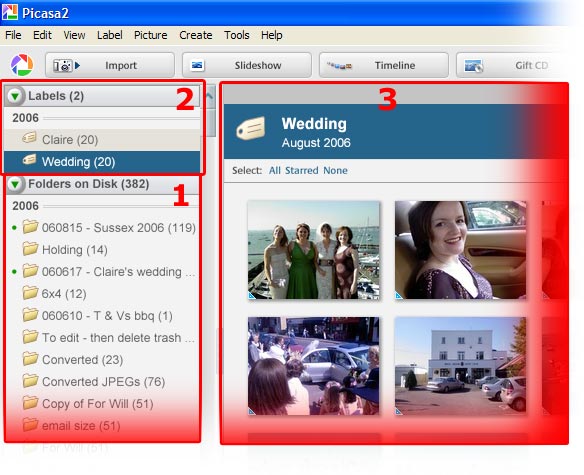Screen dimensions: 584x475
Task: Open the View menu
Action: pyautogui.click(x=74, y=35)
